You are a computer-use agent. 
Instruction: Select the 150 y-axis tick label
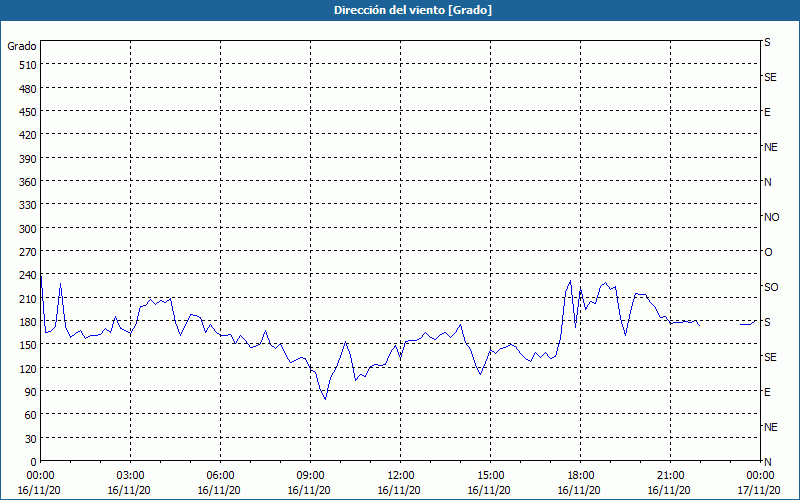point(28,345)
